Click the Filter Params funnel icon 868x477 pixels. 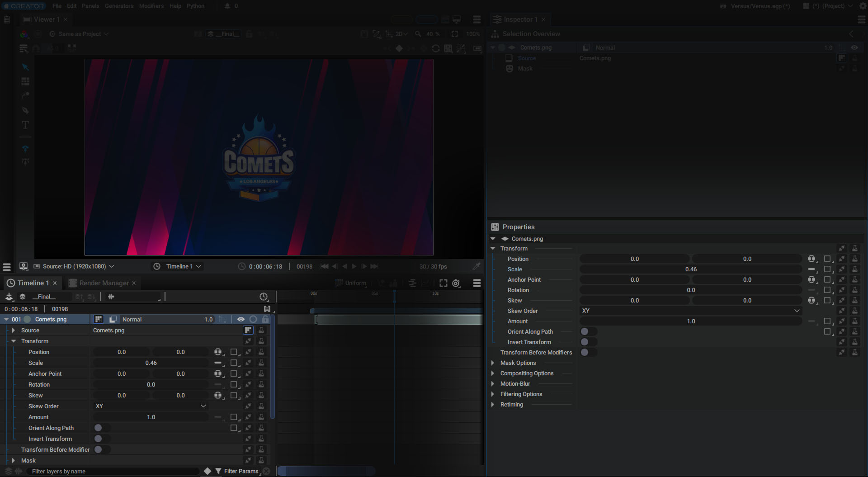click(218, 471)
